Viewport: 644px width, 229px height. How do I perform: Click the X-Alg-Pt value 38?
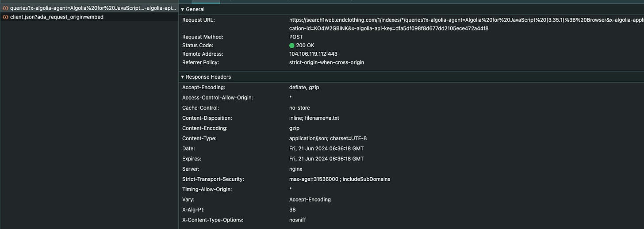(292, 210)
